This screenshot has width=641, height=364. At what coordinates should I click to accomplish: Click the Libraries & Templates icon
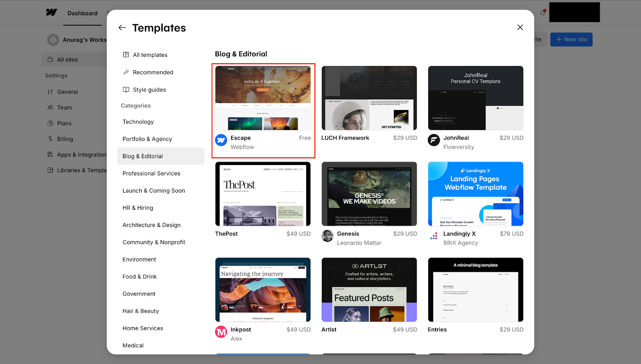click(50, 170)
